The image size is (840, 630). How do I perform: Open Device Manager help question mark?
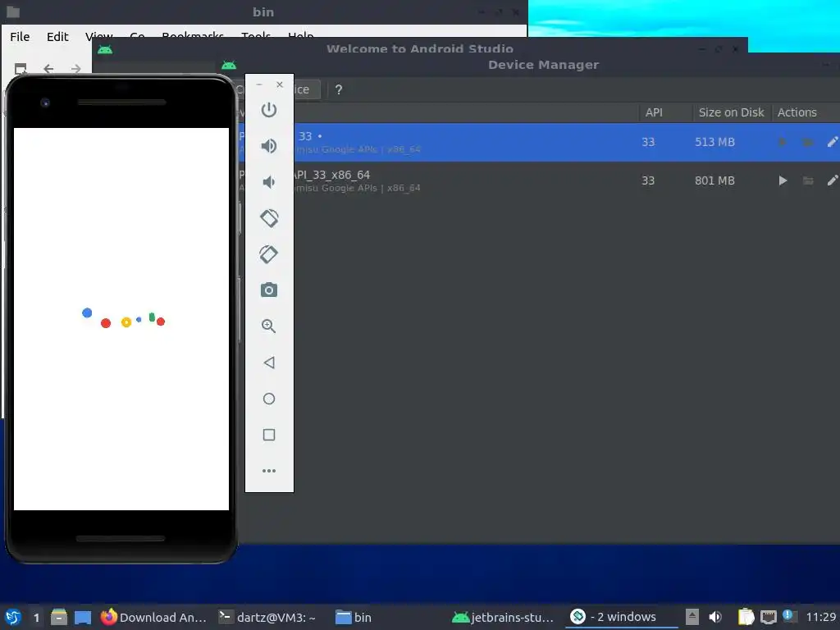click(x=339, y=89)
